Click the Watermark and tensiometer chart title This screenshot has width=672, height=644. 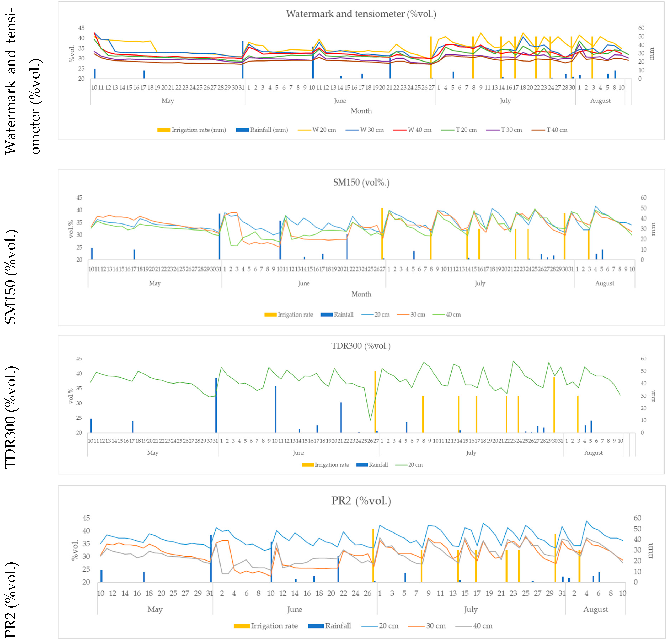point(361,14)
